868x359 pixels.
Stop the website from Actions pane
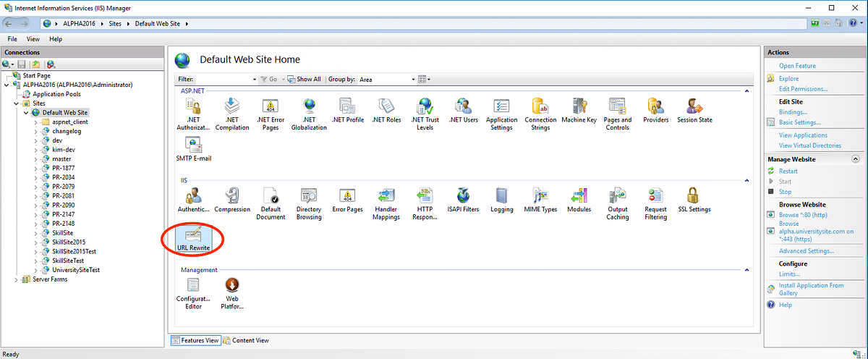coord(785,192)
